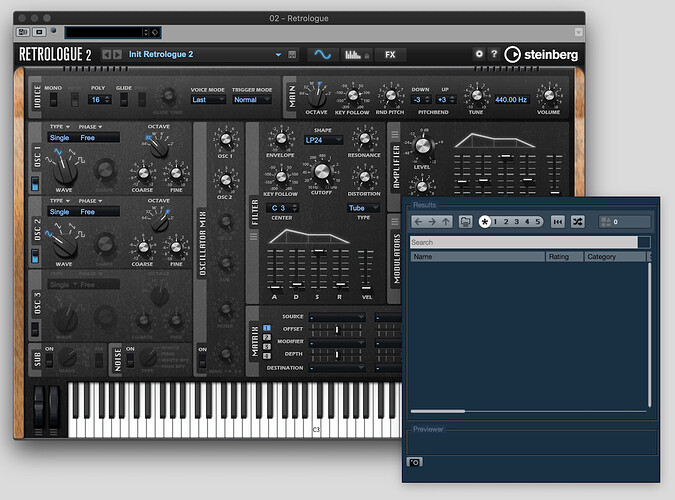Click the Steinberg logo
Viewport: 675px width, 500px height.
pyautogui.click(x=541, y=55)
